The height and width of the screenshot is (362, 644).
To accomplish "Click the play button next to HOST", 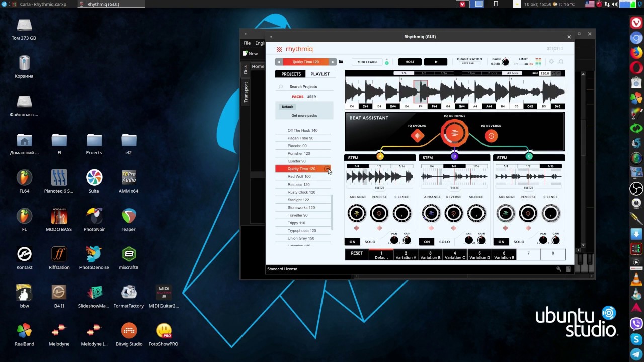I will pos(436,62).
